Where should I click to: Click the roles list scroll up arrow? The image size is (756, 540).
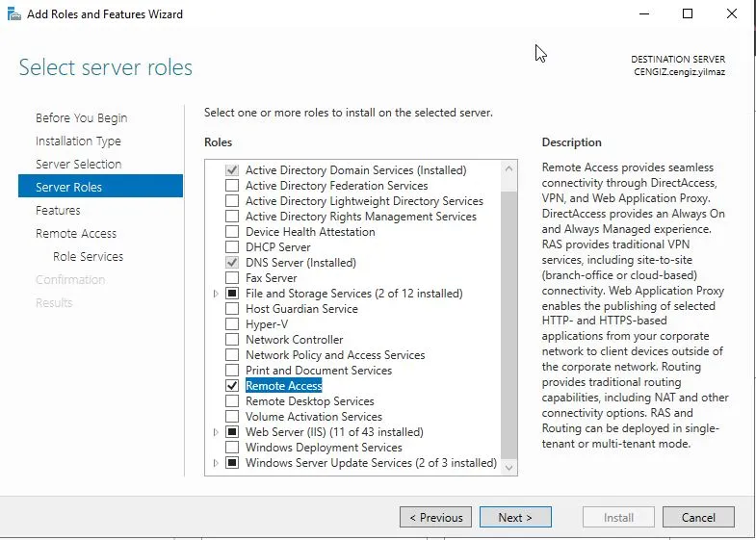509,167
